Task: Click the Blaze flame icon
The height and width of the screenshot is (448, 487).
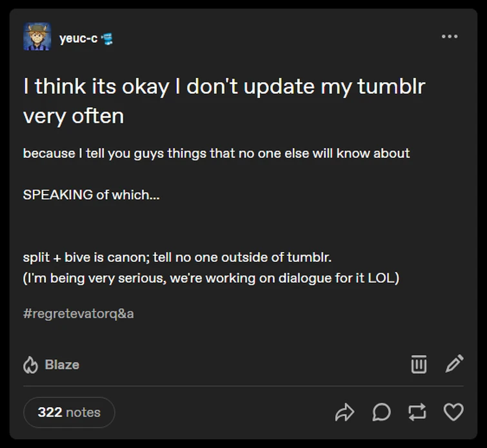Action: click(31, 365)
